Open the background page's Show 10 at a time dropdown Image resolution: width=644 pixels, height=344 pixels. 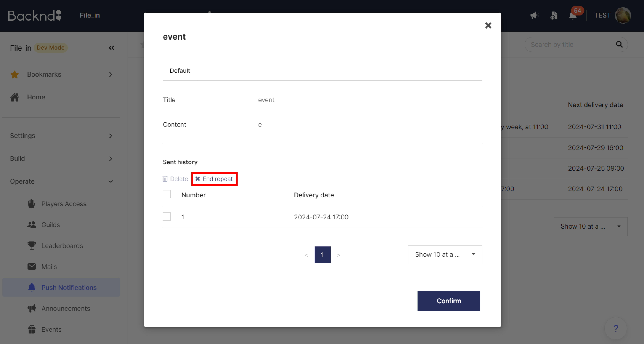(591, 226)
